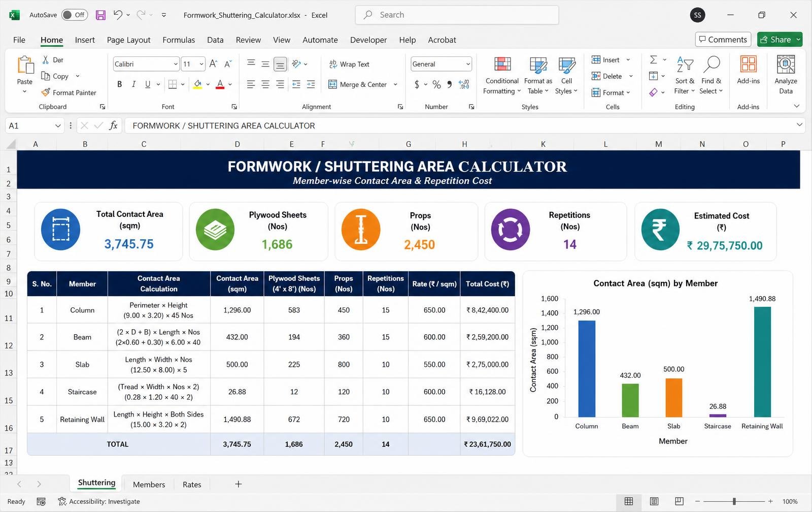Open the font size 11 dropdown
Image resolution: width=812 pixels, height=512 pixels.
pos(201,64)
